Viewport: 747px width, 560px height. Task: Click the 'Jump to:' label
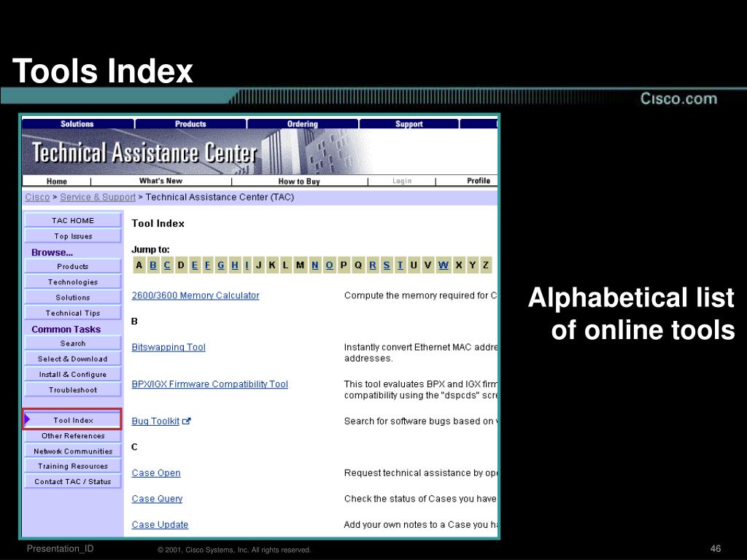point(150,249)
